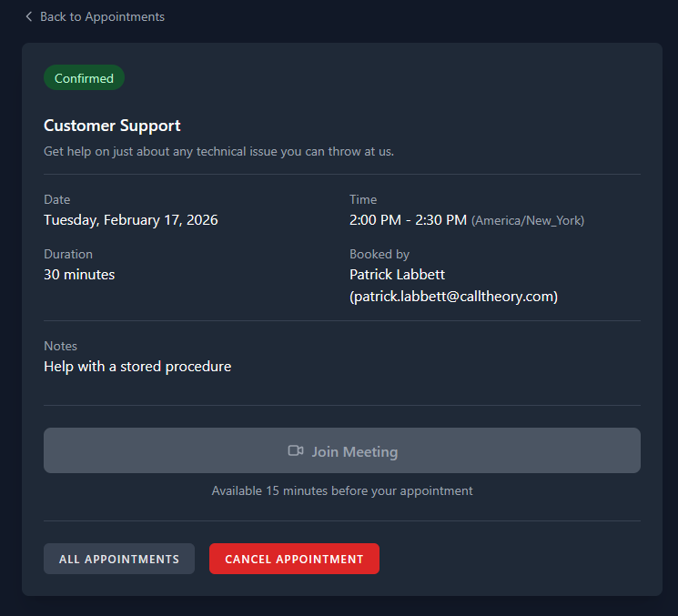Click the Duration field label
Screen dimensions: 678x616
click(x=68, y=255)
